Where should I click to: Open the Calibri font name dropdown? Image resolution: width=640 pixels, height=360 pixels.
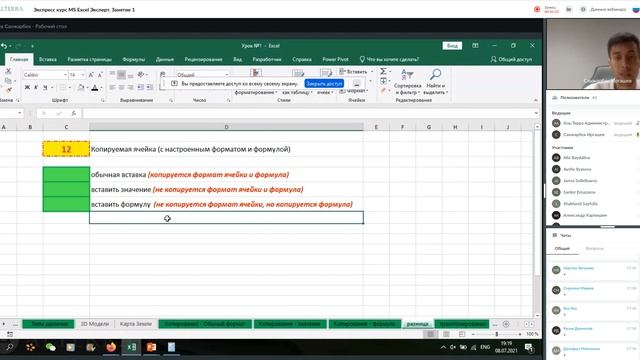65,75
